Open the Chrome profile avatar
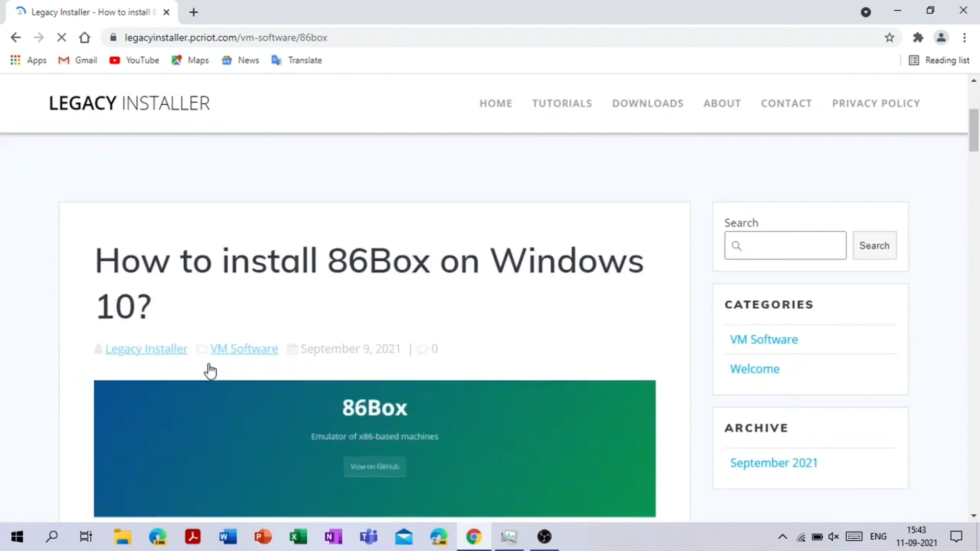The height and width of the screenshot is (551, 980). tap(941, 37)
